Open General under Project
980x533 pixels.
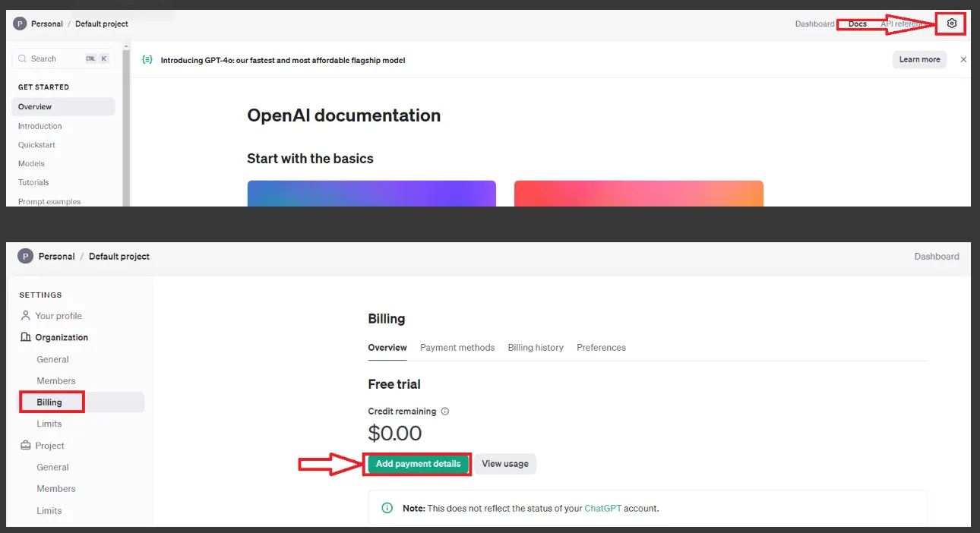(52, 467)
